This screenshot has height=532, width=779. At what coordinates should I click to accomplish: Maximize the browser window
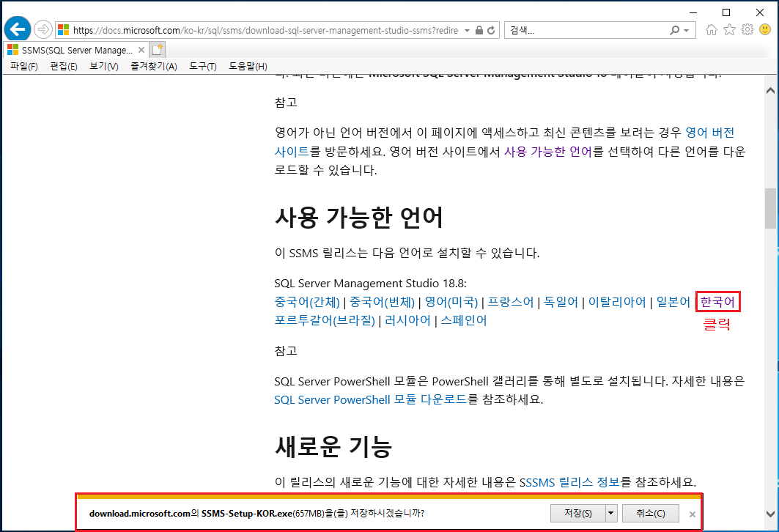pyautogui.click(x=726, y=12)
